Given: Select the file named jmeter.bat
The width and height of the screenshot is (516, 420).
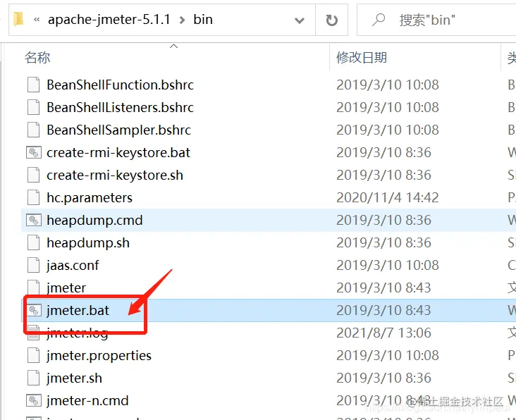Looking at the screenshot, I should pos(78,310).
